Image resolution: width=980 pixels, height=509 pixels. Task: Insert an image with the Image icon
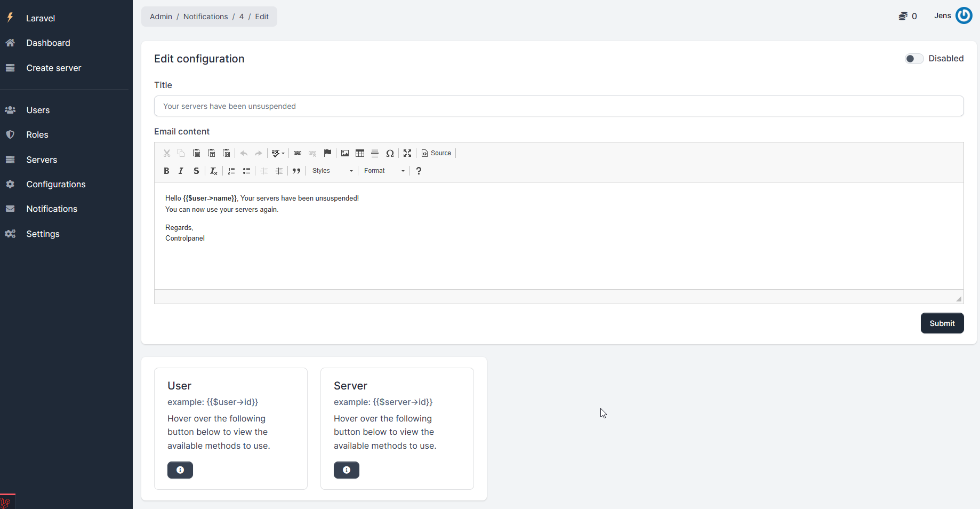pos(345,153)
